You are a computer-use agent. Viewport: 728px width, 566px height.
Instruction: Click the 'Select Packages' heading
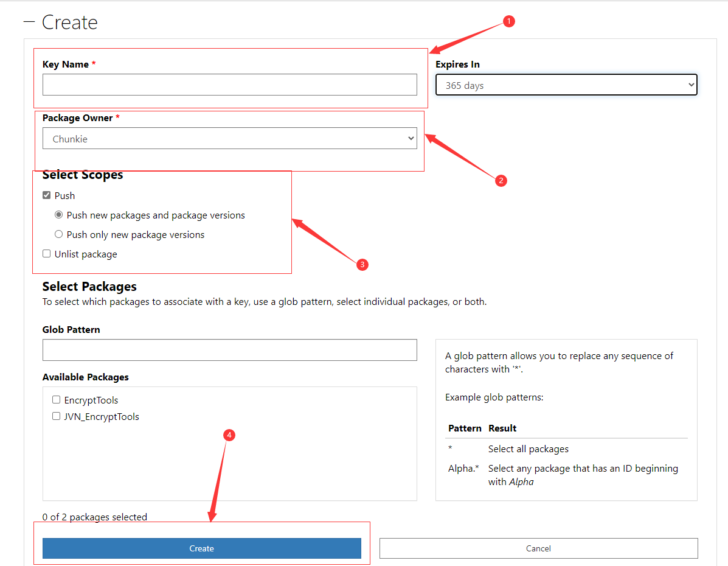(x=89, y=286)
